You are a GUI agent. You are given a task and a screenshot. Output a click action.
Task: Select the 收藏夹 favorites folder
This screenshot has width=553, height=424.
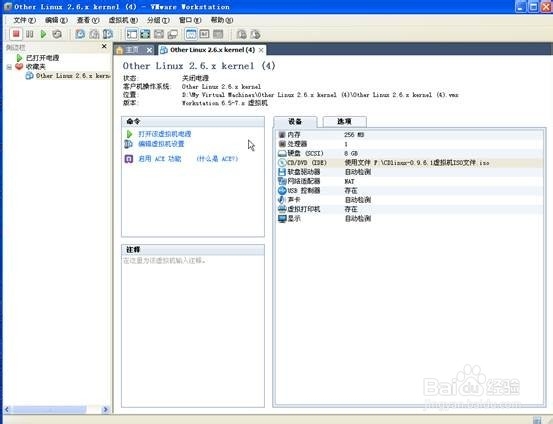[36, 66]
